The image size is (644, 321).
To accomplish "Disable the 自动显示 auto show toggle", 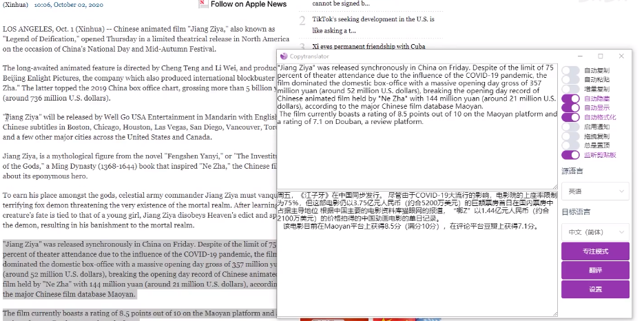I will [x=570, y=107].
